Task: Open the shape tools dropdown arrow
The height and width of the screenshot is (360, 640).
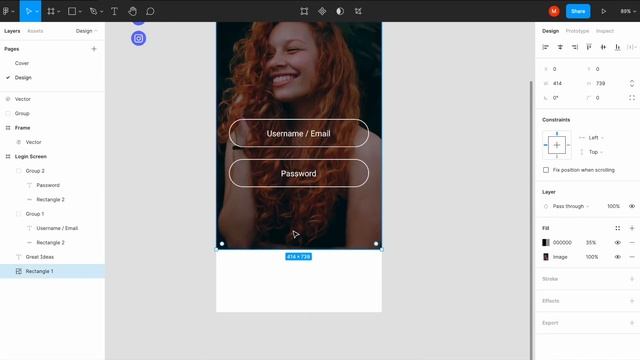Action: (x=80, y=11)
